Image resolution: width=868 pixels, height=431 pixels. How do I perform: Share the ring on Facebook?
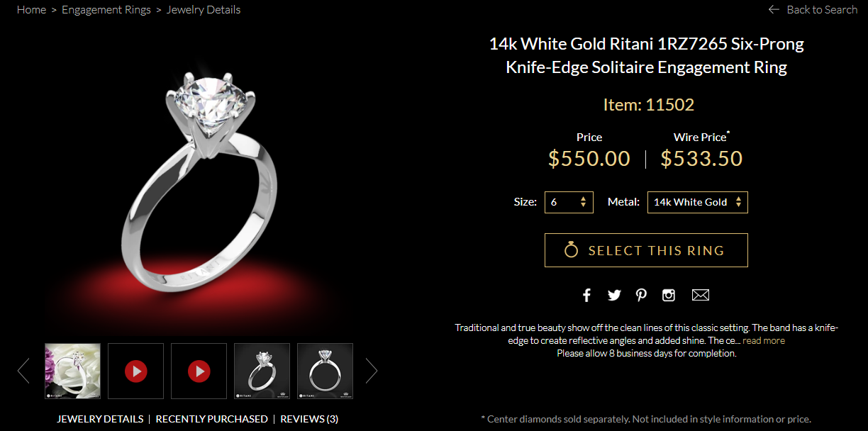pos(586,295)
